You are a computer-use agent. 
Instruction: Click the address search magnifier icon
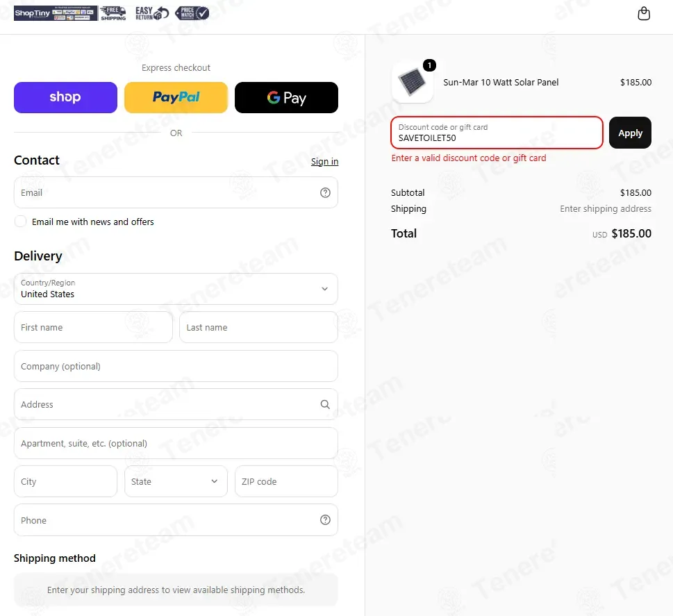tap(325, 404)
